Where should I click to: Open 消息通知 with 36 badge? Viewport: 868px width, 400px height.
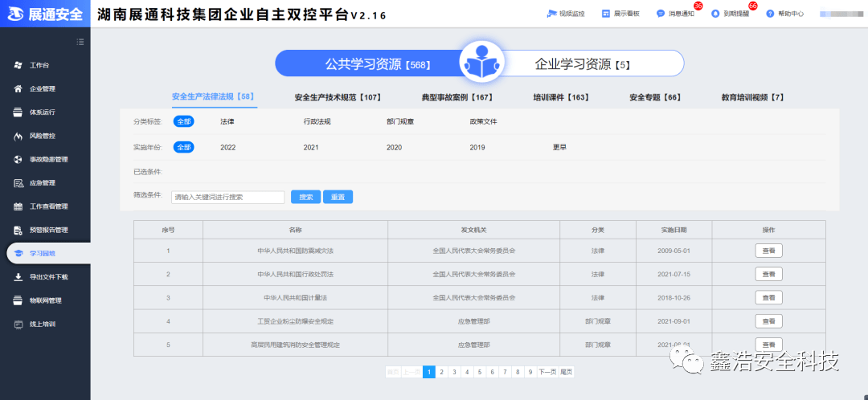[675, 14]
